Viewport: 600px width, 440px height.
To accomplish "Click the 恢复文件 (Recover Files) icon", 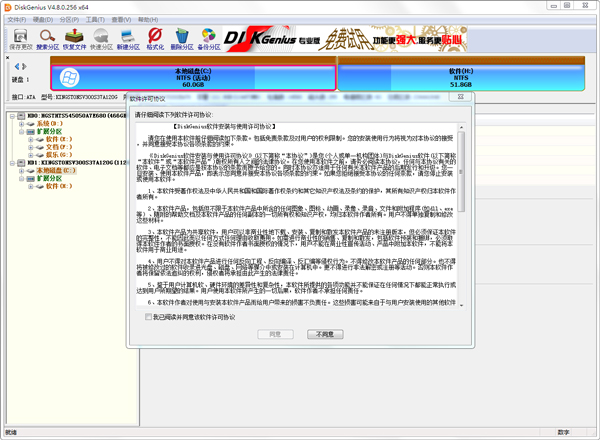I will click(74, 38).
